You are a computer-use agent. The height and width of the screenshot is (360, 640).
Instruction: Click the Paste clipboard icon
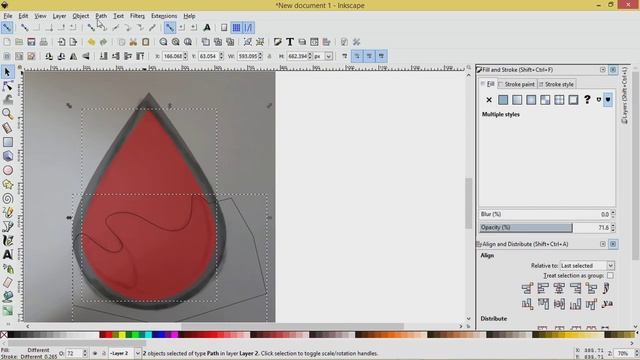tap(145, 42)
